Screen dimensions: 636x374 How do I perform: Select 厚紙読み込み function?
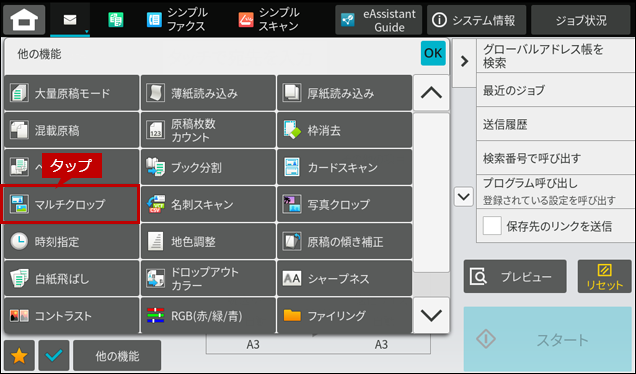pos(344,93)
